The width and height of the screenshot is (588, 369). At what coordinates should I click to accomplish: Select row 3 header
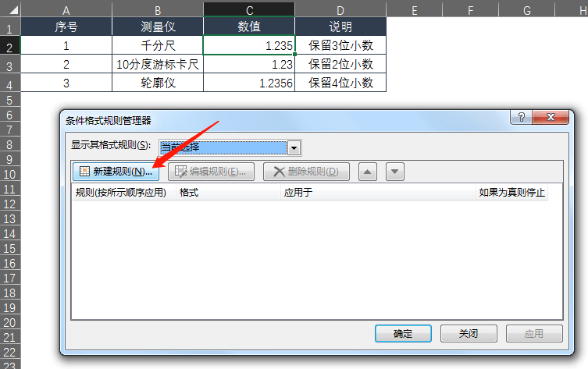[x=10, y=65]
